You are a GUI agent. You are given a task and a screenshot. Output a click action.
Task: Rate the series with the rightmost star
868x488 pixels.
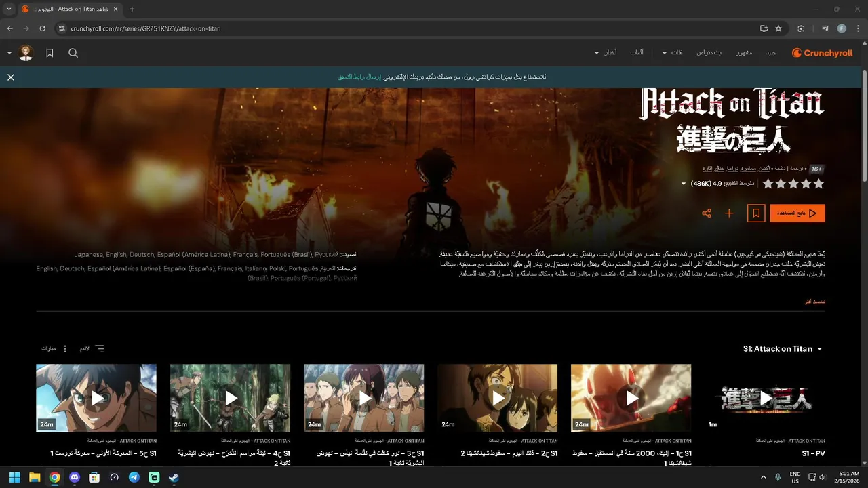pos(818,184)
